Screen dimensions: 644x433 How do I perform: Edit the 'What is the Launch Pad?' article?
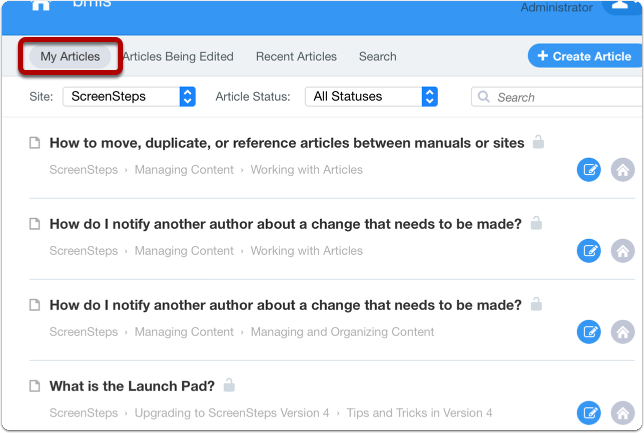[x=589, y=413]
